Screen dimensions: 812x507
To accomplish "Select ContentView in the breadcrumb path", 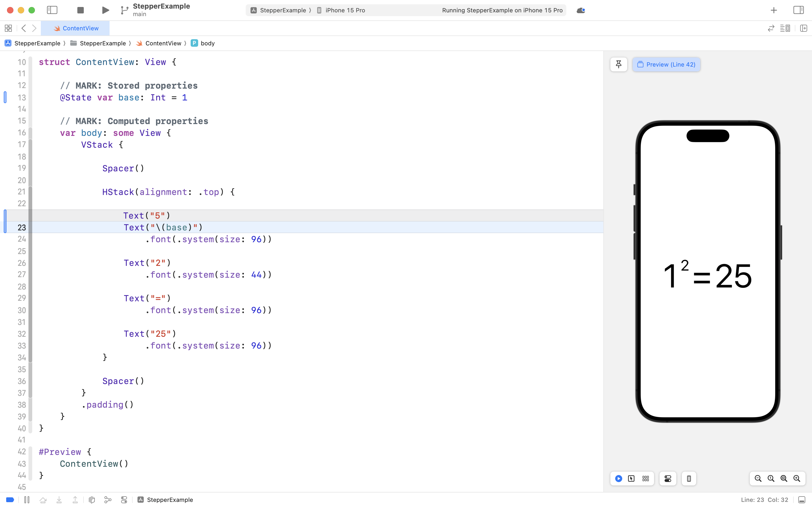I will 163,43.
